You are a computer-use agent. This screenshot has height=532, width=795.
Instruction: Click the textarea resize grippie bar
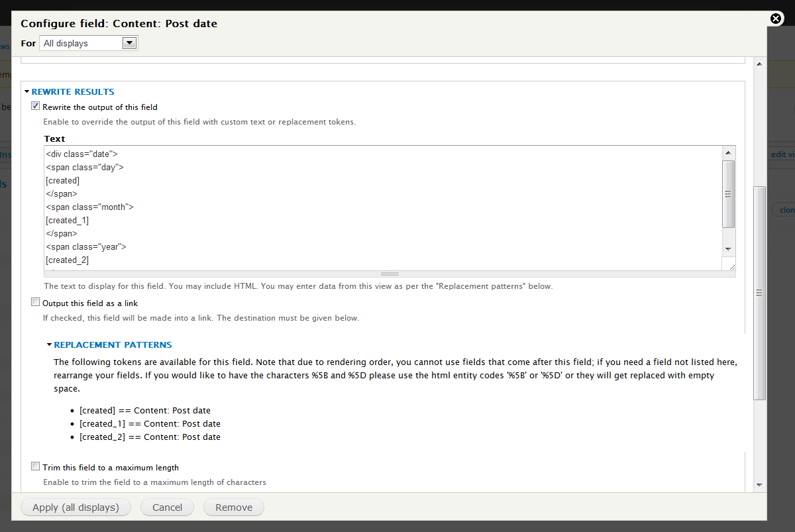tap(390, 274)
